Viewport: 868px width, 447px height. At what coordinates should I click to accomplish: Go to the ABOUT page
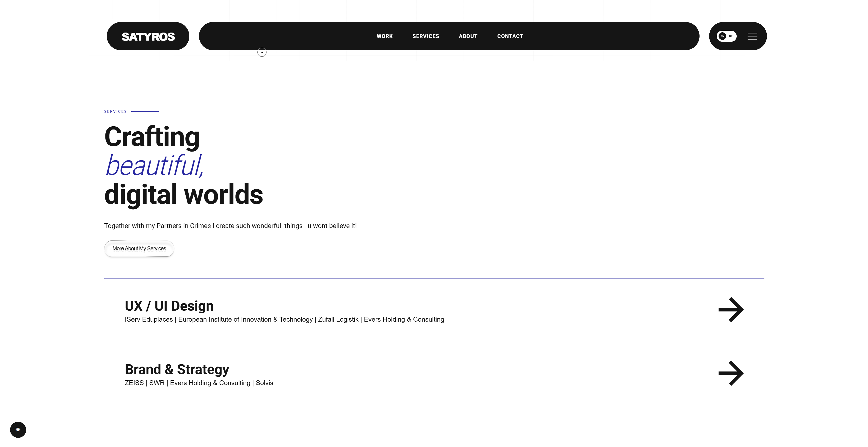pos(468,36)
